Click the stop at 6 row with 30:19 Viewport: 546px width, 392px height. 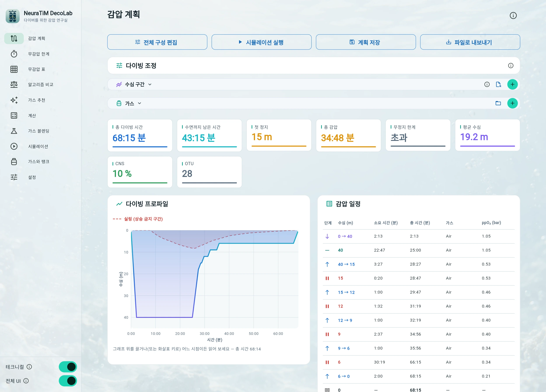coord(419,362)
